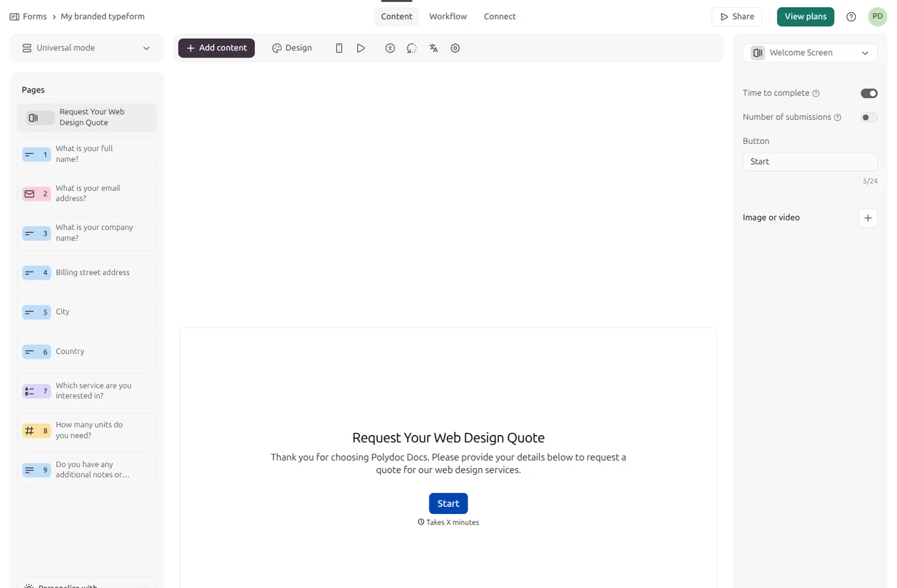Viewport: 897px width, 588px height.
Task: Select page Do you have any additional notes
Action: tap(87, 470)
